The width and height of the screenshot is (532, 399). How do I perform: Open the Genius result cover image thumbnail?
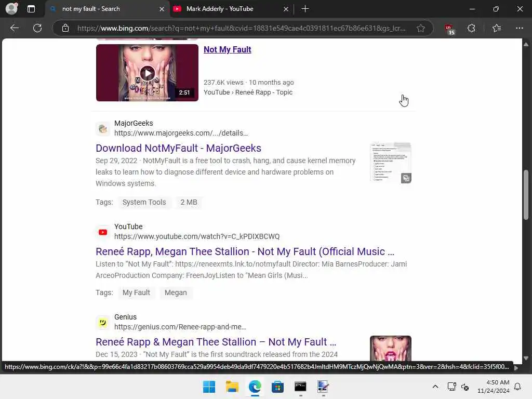[x=391, y=349]
